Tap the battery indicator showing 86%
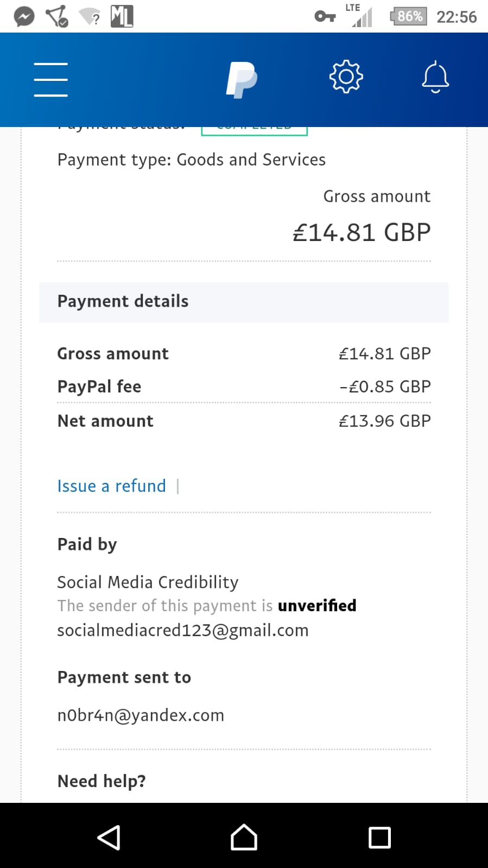 (408, 16)
